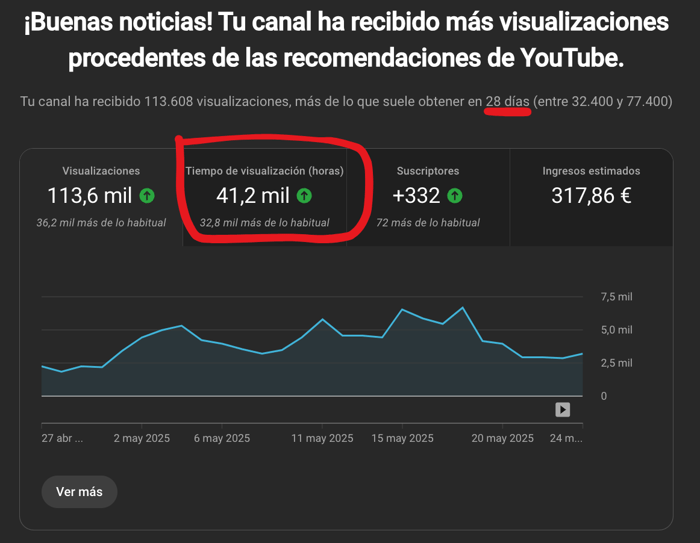Click the 113,6 mil views value
This screenshot has width=700, height=543.
(90, 196)
